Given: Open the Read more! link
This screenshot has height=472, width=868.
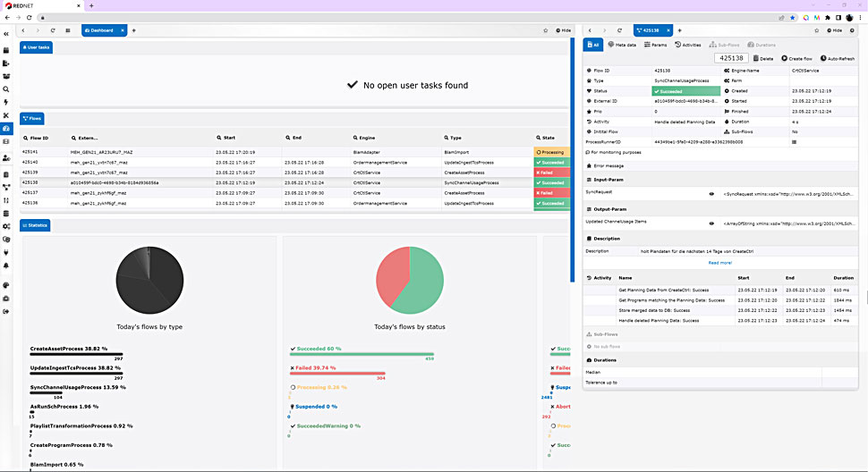Looking at the screenshot, I should pyautogui.click(x=719, y=263).
